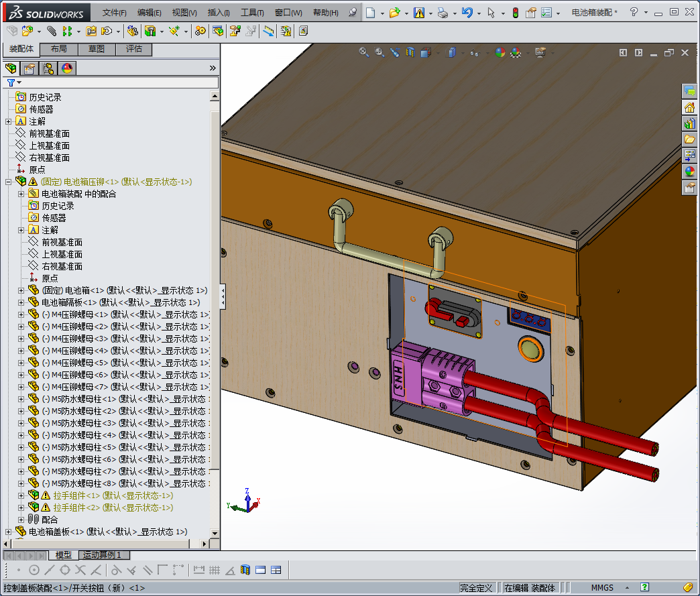This screenshot has width=700, height=596.
Task: Expand the 电池箱隔板<1> tree node
Action: pyautogui.click(x=21, y=302)
